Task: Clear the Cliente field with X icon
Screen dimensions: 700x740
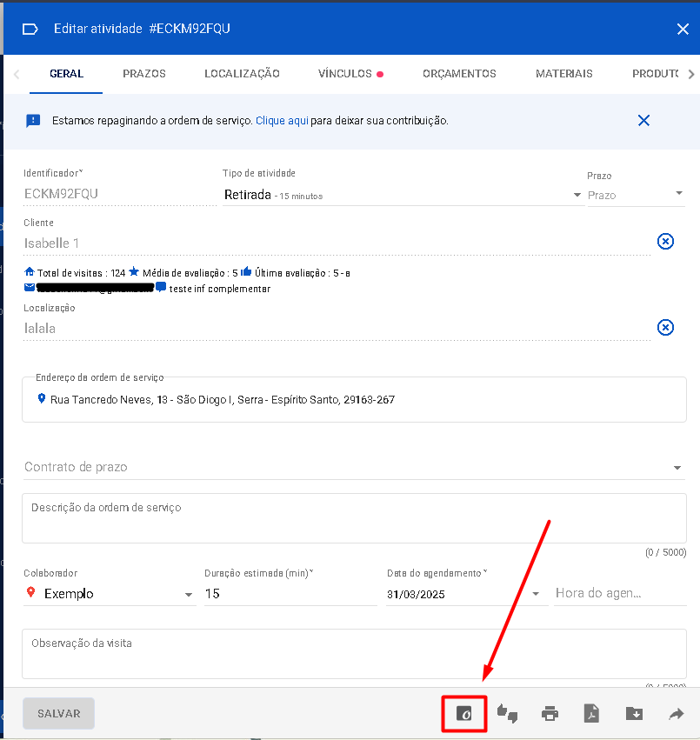Action: pyautogui.click(x=665, y=242)
